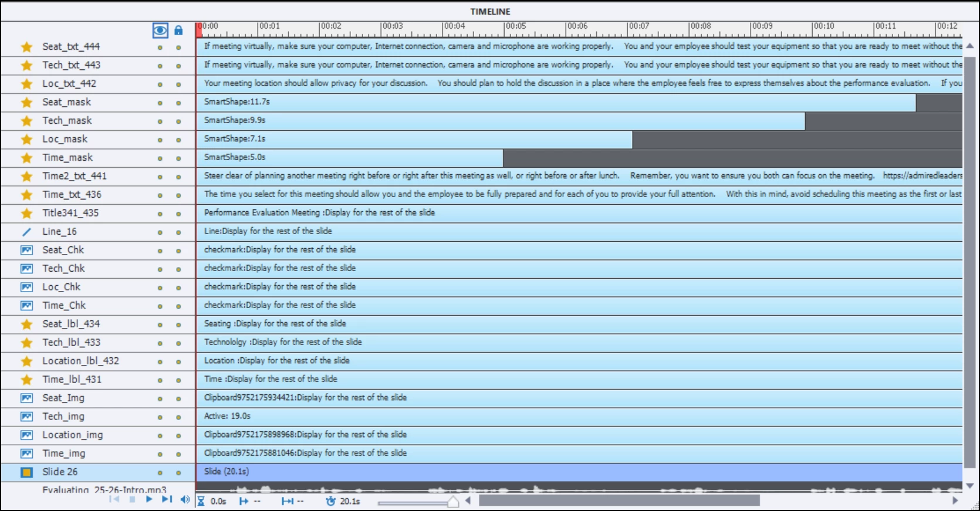The height and width of the screenshot is (511, 980).
Task: Select the Time_txt_436 layer name
Action: [72, 195]
